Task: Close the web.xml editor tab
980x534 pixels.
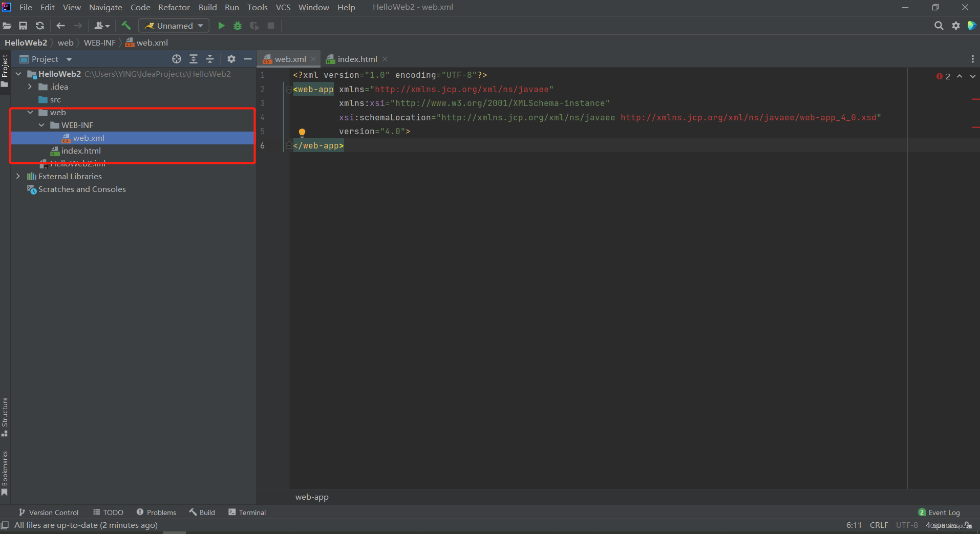Action: point(313,59)
